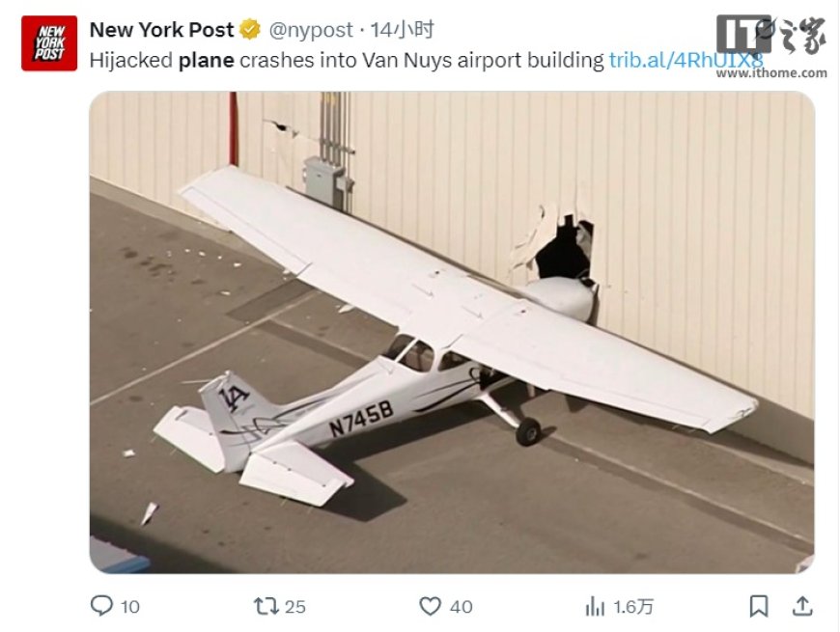840x632 pixels.
Task: Click the like count of 40
Action: pyautogui.click(x=461, y=607)
